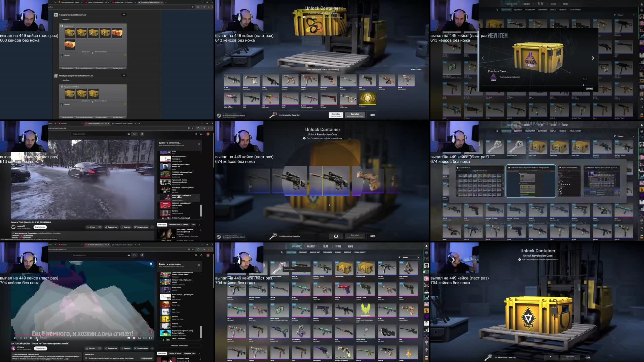Play Попугай from the playlist
Image resolution: width=644 pixels, height=362 pixels.
pos(180,325)
